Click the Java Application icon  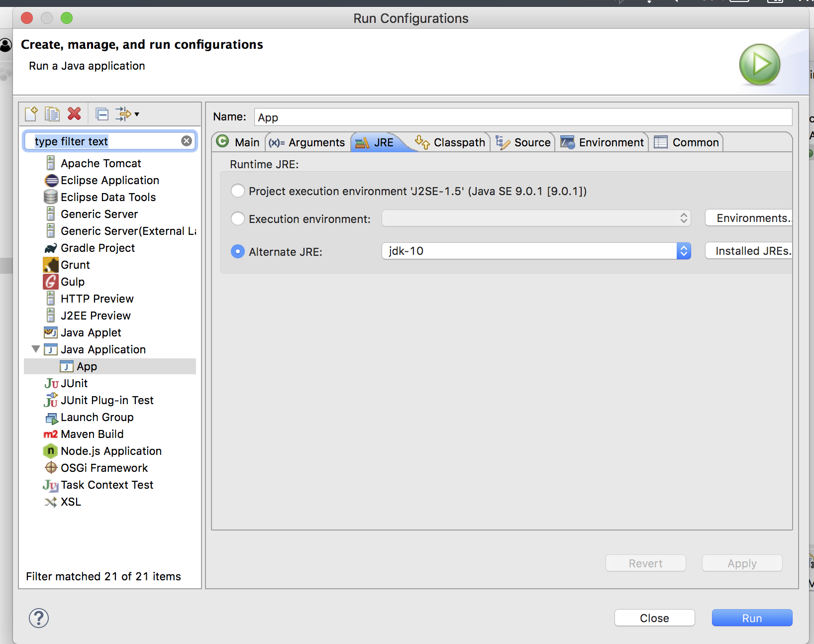51,349
